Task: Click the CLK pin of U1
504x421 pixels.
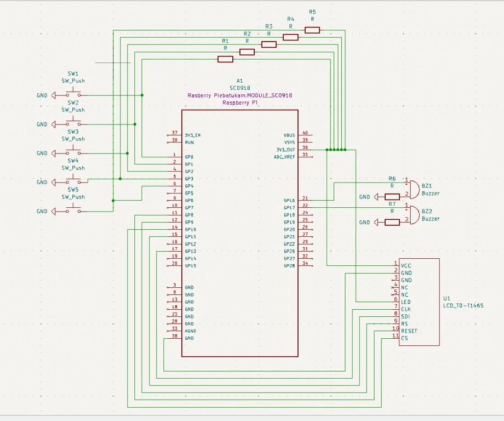Action: point(406,309)
